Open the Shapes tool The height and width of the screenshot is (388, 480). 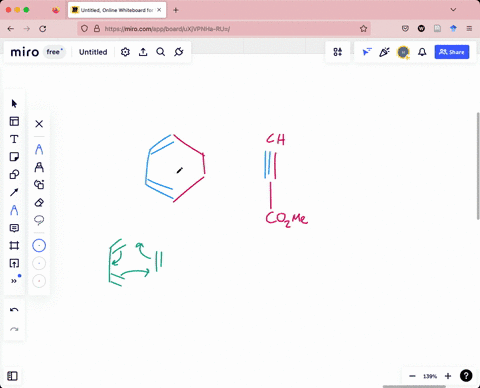click(x=14, y=174)
